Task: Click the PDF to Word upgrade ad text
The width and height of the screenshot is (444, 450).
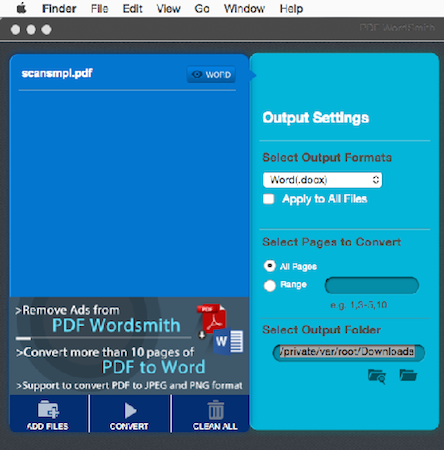Action: click(x=153, y=367)
